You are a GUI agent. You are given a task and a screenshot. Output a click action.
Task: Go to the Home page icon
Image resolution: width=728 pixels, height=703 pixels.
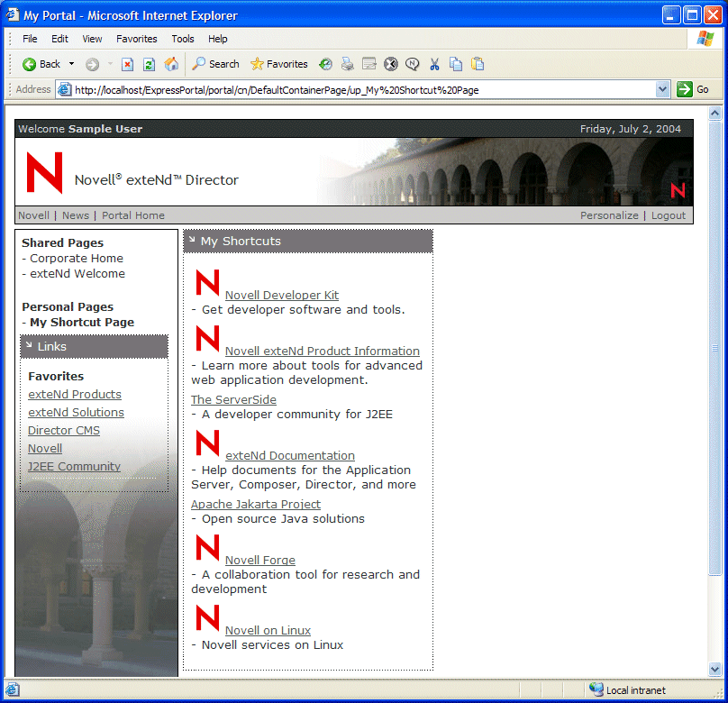point(171,64)
